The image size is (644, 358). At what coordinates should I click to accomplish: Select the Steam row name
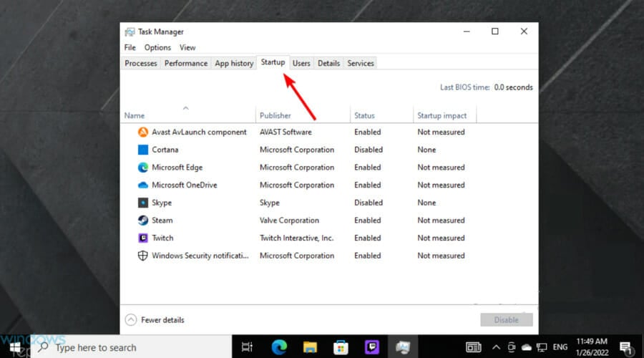tap(162, 221)
